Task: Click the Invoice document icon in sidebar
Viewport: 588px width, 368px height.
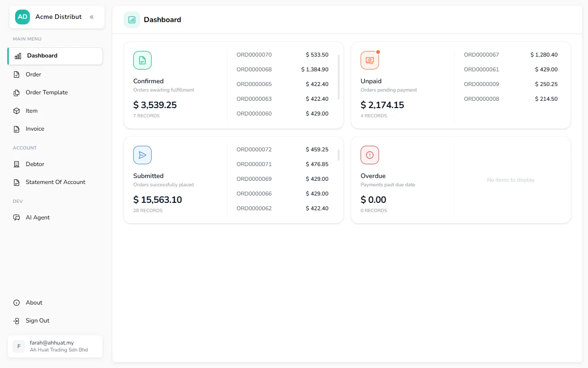Action: pyautogui.click(x=17, y=129)
